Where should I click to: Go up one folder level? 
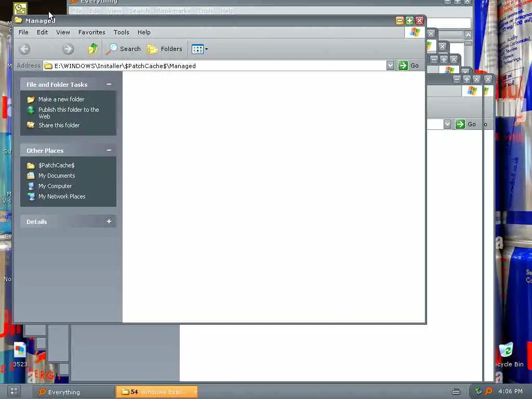[92, 49]
